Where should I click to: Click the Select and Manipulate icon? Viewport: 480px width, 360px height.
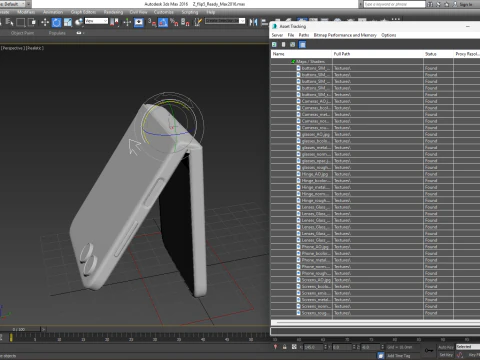(127, 22)
